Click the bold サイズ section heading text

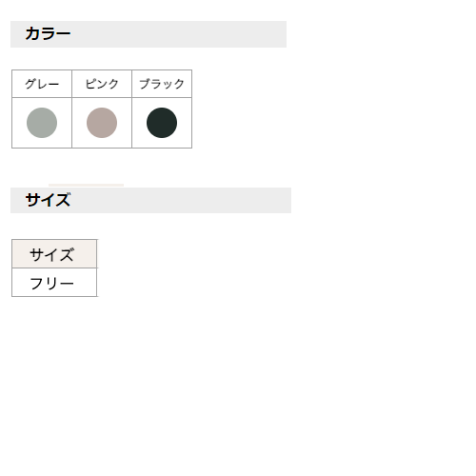click(48, 200)
